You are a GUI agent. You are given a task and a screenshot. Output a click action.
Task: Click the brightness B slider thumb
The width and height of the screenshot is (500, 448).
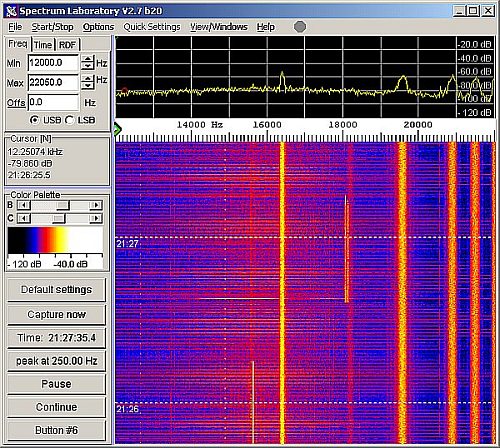[62, 205]
